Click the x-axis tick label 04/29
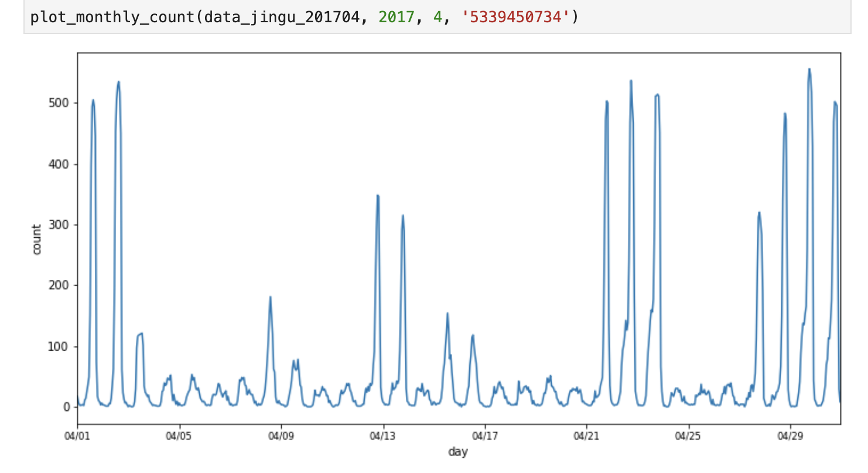Image resolution: width=868 pixels, height=473 pixels. (791, 436)
